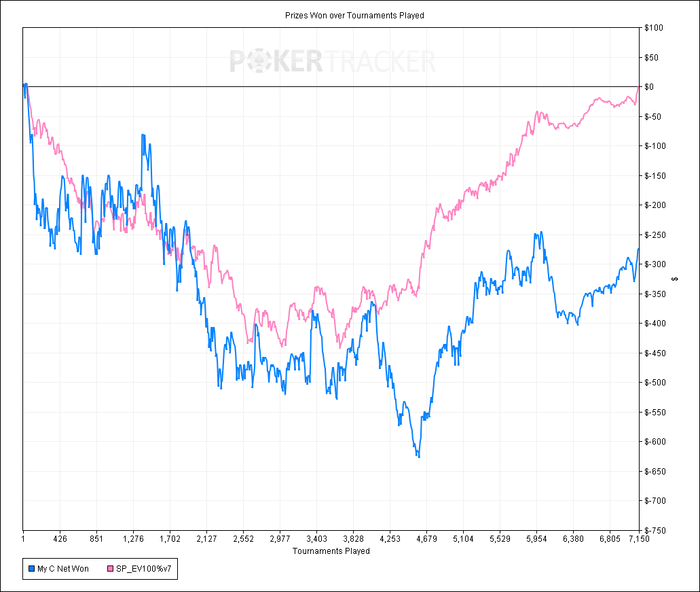Click the '$-100' y-axis value

click(x=655, y=146)
